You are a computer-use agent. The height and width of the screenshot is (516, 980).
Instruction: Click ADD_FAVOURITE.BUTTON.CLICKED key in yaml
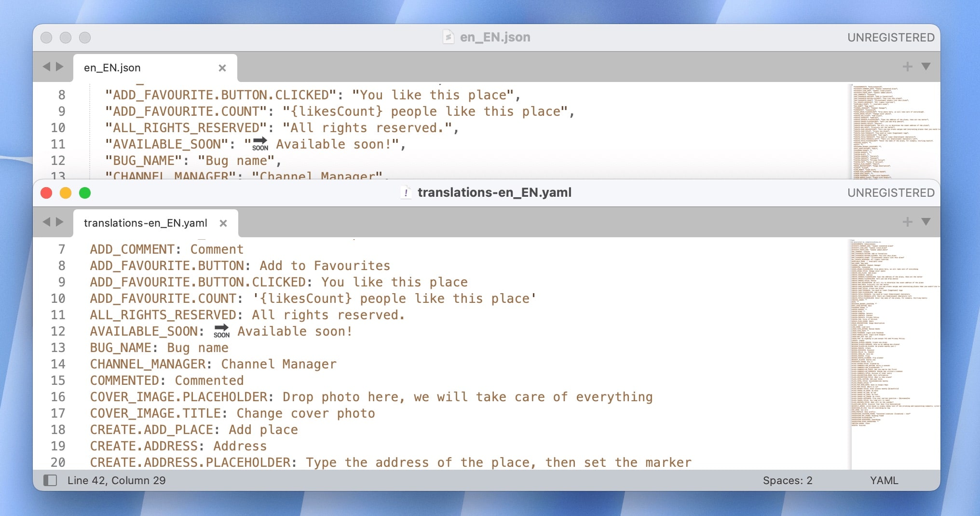pos(198,282)
